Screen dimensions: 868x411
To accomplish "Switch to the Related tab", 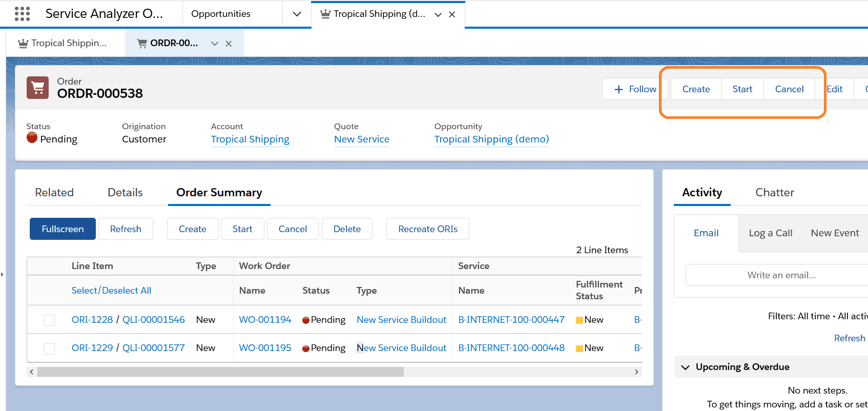I will [x=54, y=192].
